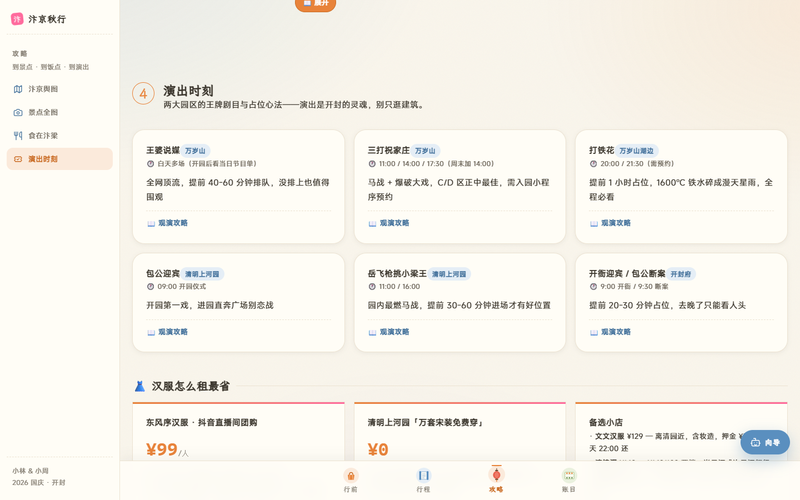
Task: Click the 清明上河园 tag on 包公迎宾 card
Action: coord(202,274)
